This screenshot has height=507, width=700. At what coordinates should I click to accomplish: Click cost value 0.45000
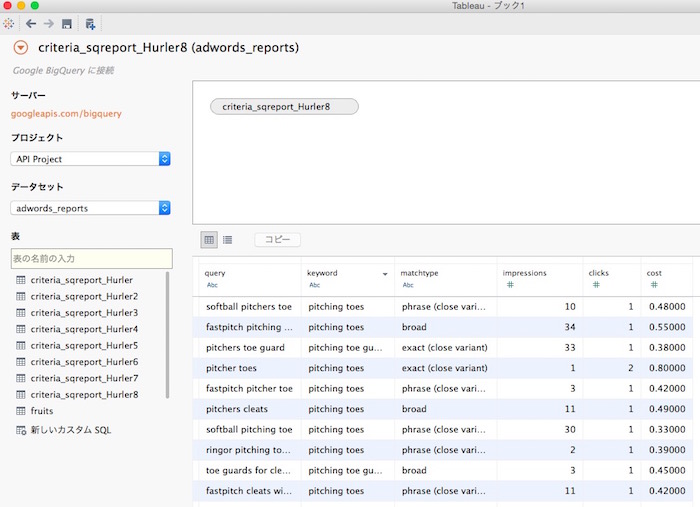pos(667,470)
